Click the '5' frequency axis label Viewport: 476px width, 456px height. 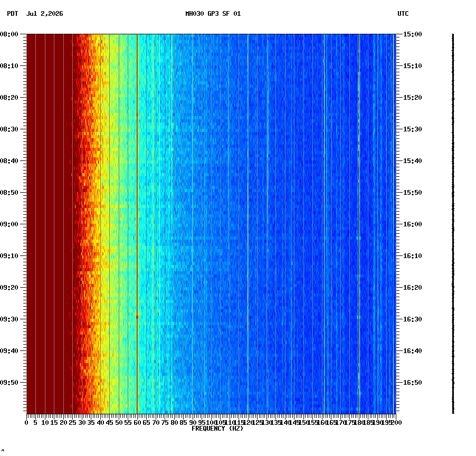pos(35,423)
